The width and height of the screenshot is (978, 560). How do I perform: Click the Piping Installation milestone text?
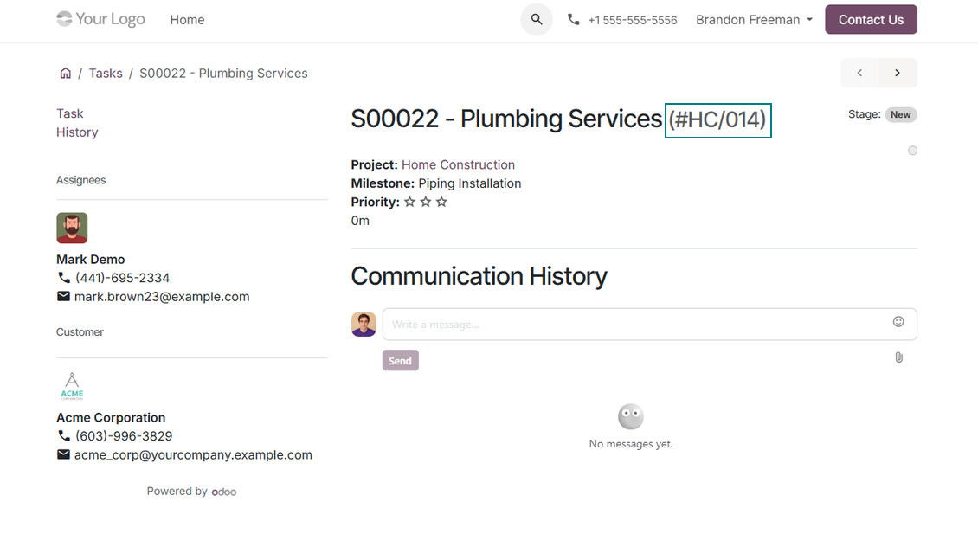point(470,183)
